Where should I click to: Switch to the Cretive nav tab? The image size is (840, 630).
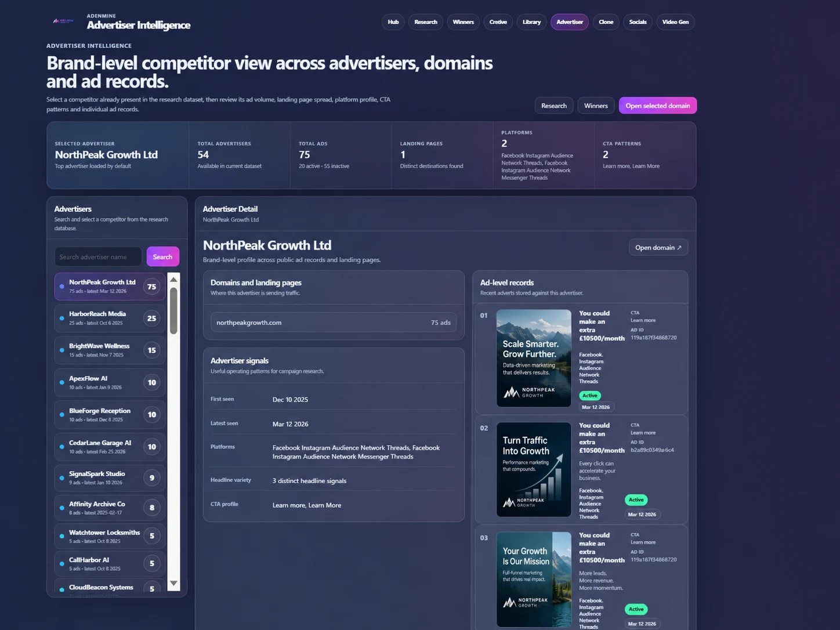(498, 22)
